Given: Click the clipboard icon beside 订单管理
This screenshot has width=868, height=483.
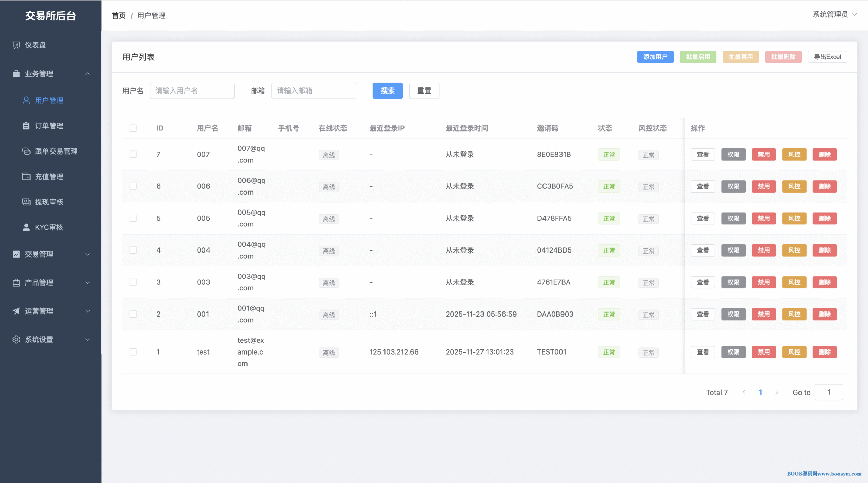Looking at the screenshot, I should (26, 126).
